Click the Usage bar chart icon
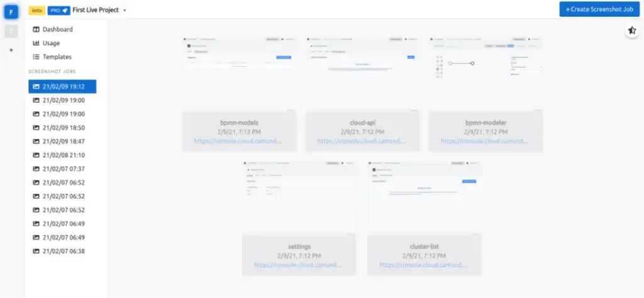 click(36, 43)
